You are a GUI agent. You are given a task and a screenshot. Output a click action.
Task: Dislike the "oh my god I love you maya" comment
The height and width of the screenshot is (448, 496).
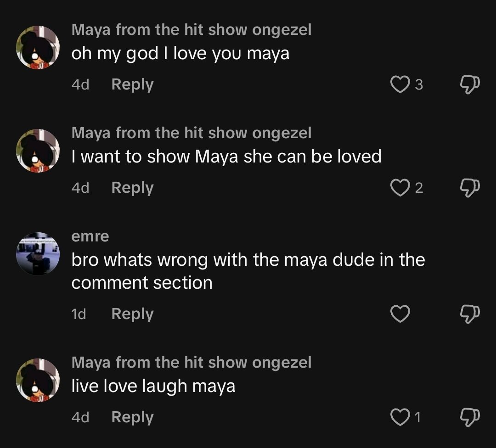coord(469,84)
